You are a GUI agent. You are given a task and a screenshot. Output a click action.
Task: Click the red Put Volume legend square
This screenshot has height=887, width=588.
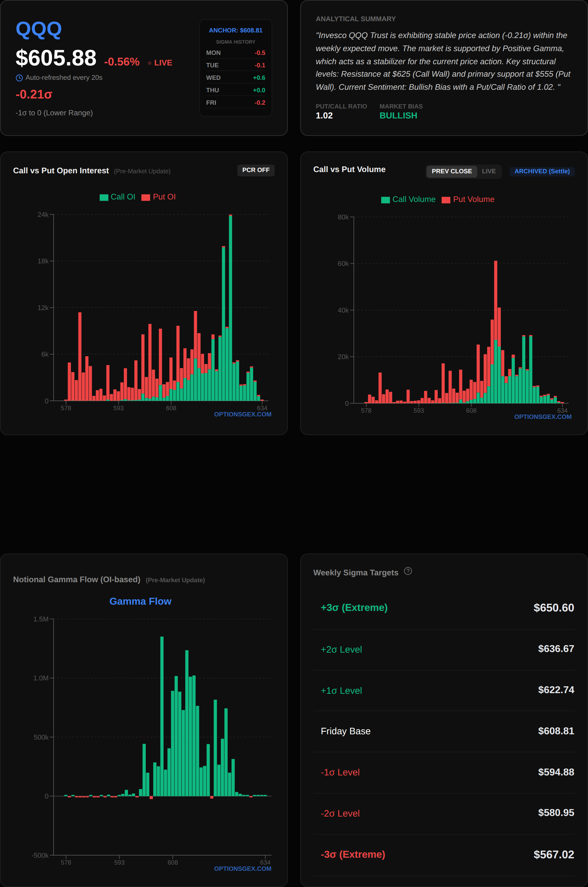pos(445,200)
